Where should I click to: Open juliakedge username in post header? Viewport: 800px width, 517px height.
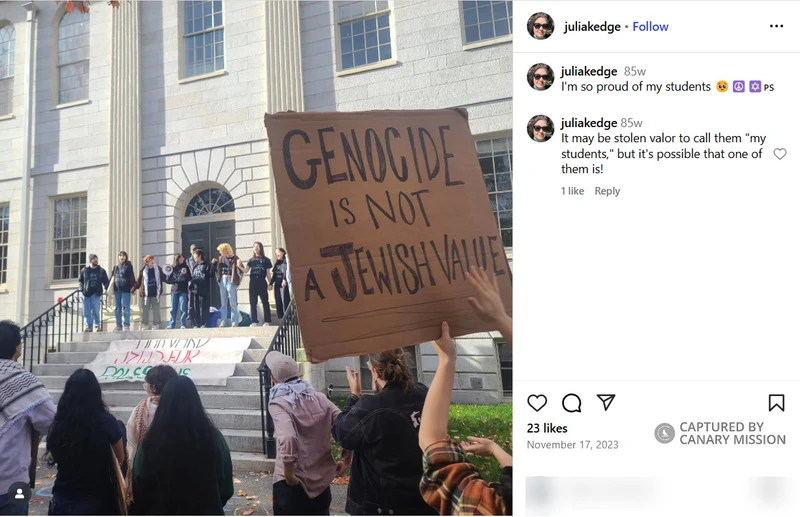(x=592, y=27)
